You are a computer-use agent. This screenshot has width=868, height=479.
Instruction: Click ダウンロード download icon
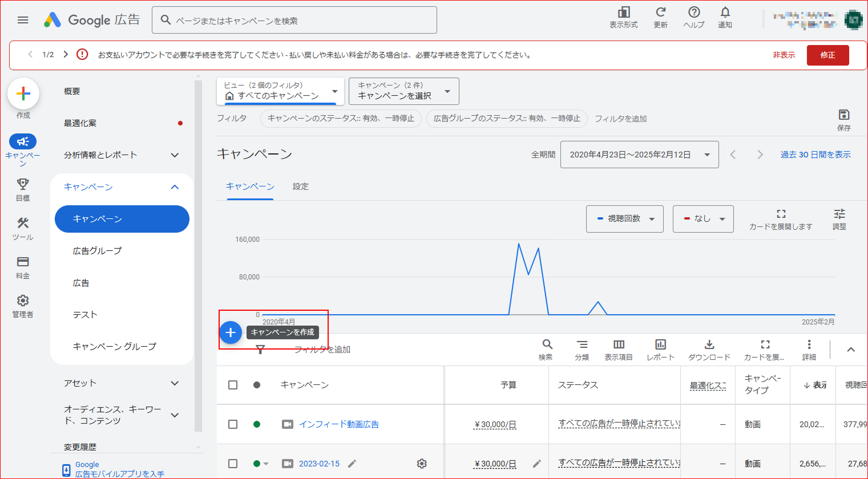pyautogui.click(x=709, y=344)
